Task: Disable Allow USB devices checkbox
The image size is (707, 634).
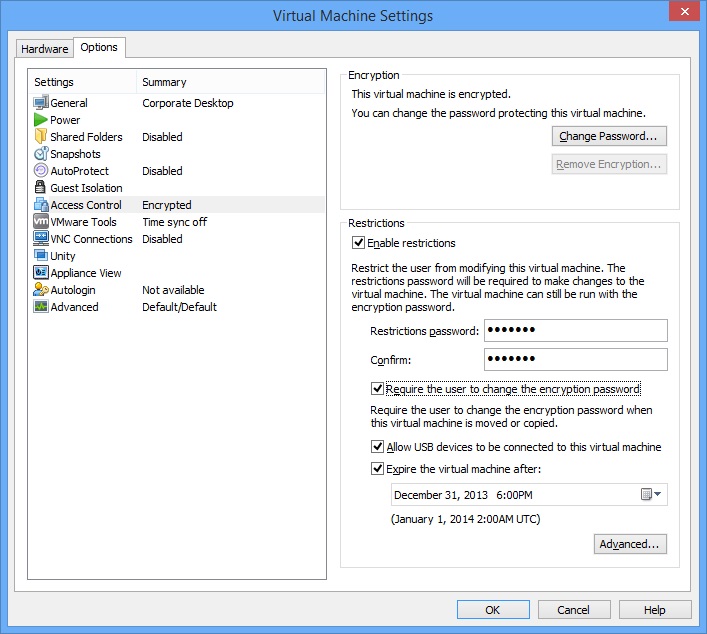Action: pos(377,447)
